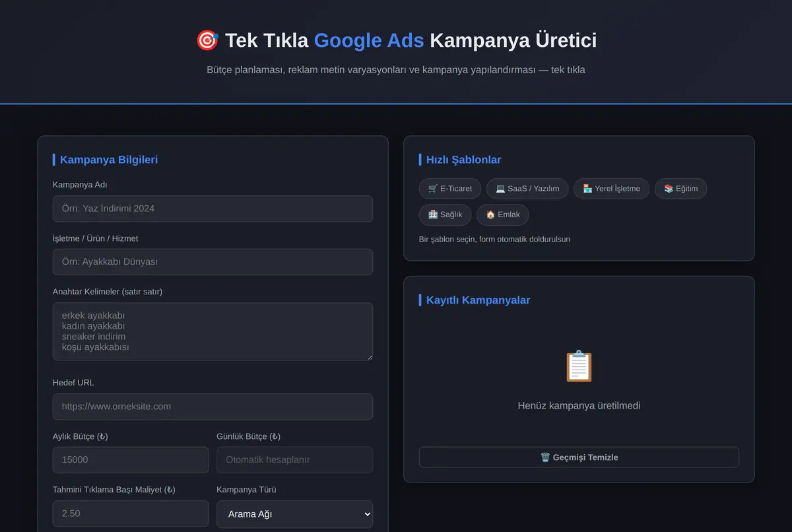Viewport: 792px width, 532px height.
Task: Click the 'Anahtar Kelimeler (satır satır)' label
Action: [x=108, y=292]
